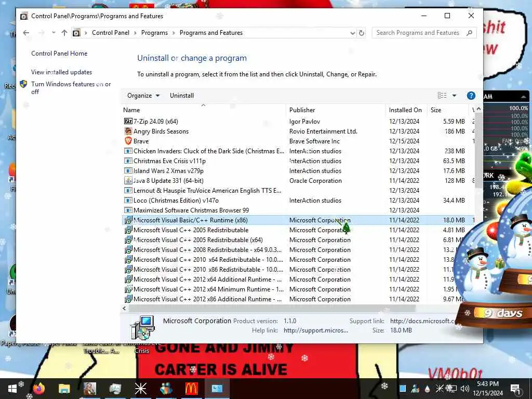Open File Explorer from the taskbar
This screenshot has height=399, width=532.
click(64, 389)
